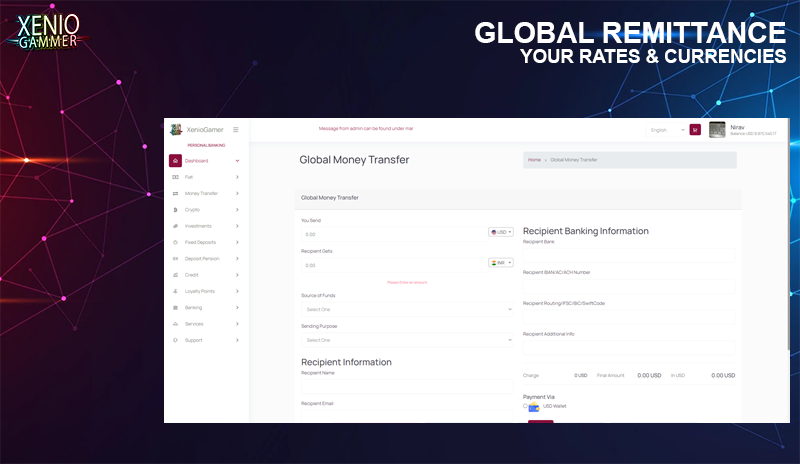Click the vertical page scrollbar
Image resolution: width=800 pixels, height=464 pixels.
pyautogui.click(x=788, y=235)
